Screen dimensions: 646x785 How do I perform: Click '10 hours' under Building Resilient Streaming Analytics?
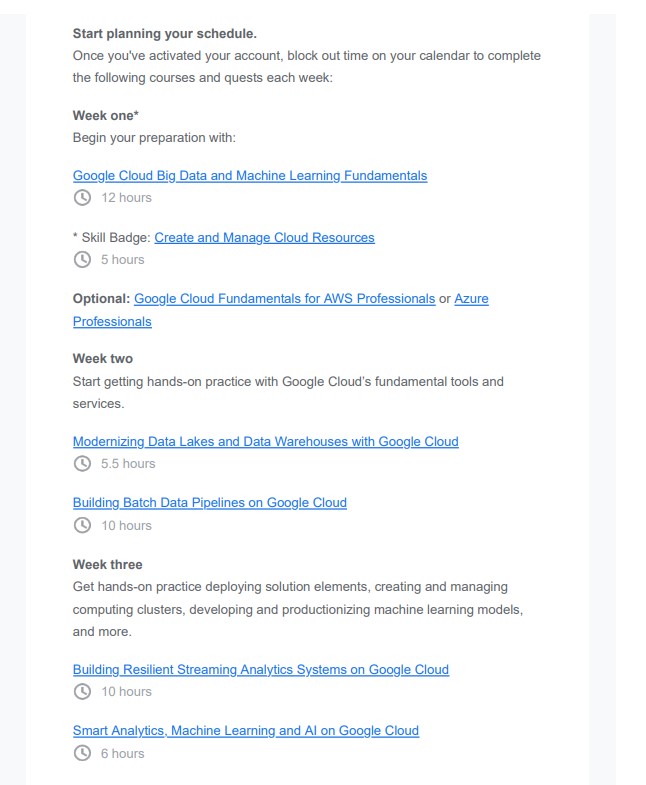coord(126,692)
